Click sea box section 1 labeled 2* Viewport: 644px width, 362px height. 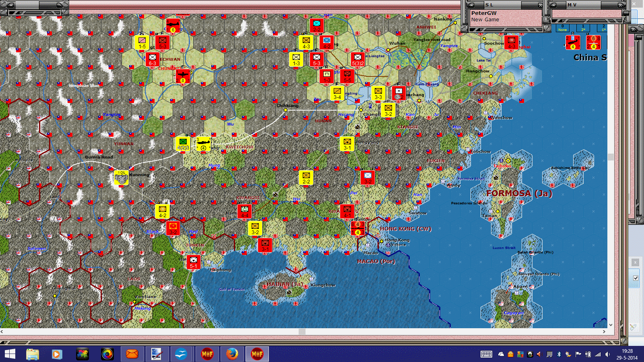(583, 28)
